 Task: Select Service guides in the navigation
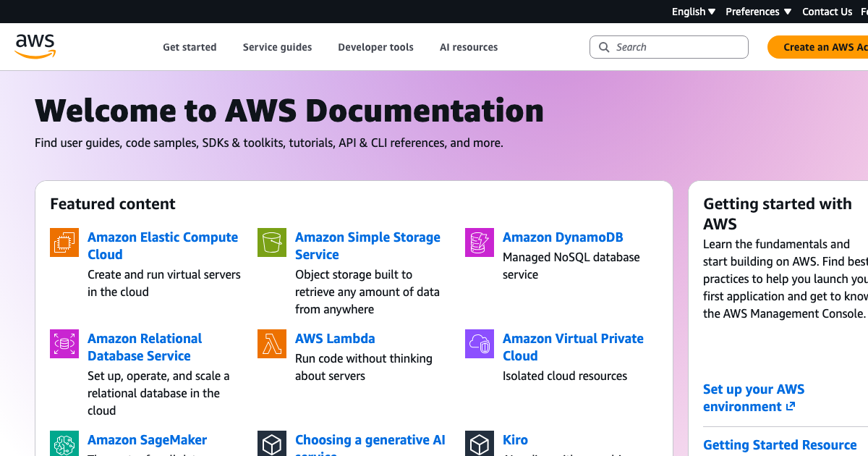point(277,46)
